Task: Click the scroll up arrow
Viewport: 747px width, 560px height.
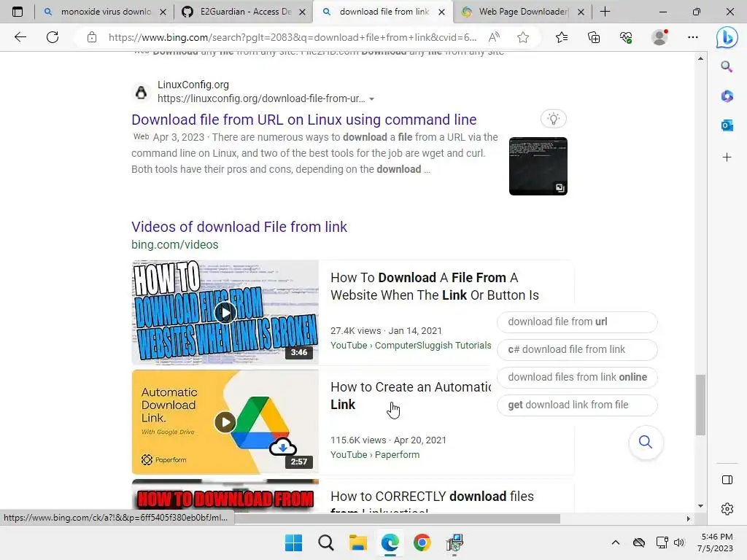Action: pyautogui.click(x=700, y=58)
